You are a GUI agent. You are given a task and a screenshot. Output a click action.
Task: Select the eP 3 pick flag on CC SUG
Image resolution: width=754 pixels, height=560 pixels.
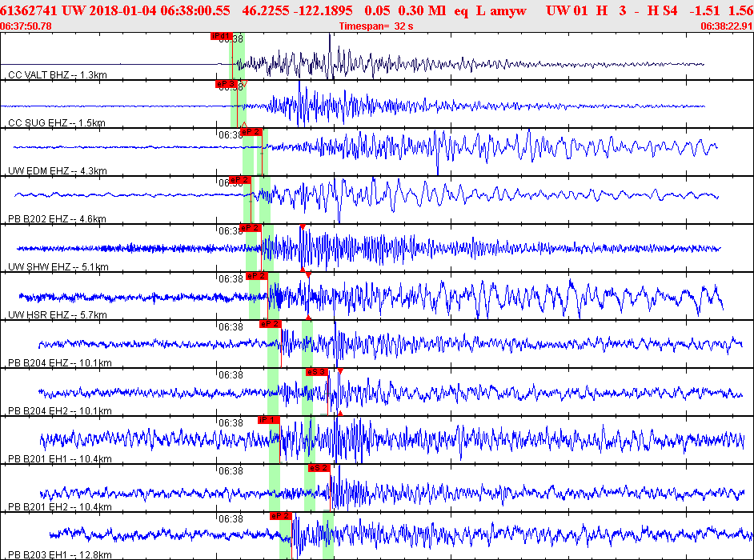click(x=226, y=84)
